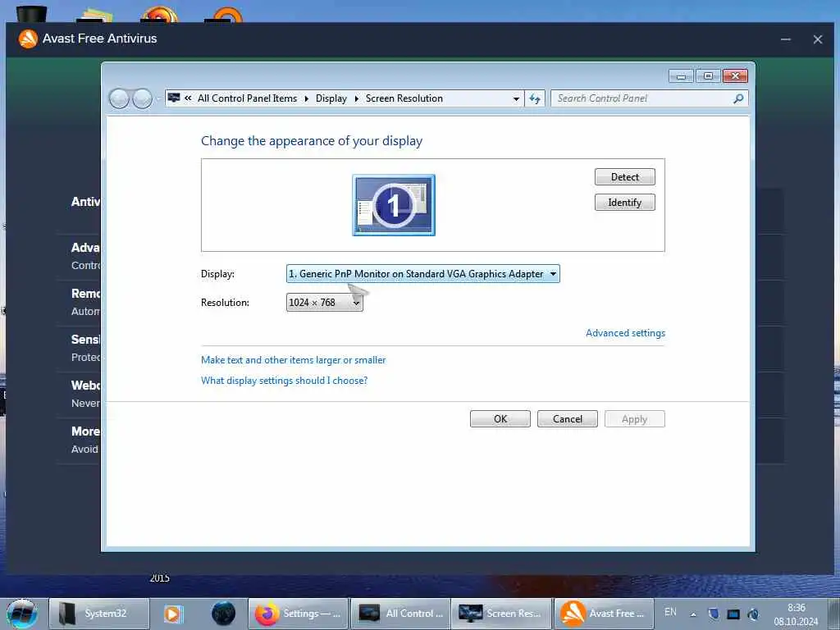Select the monitor 1 thumbnail
The width and height of the screenshot is (840, 630).
tap(394, 205)
